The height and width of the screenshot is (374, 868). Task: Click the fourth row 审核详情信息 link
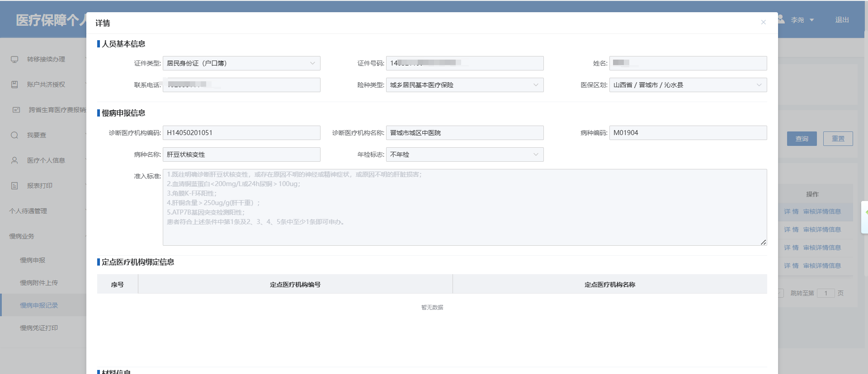pos(822,266)
